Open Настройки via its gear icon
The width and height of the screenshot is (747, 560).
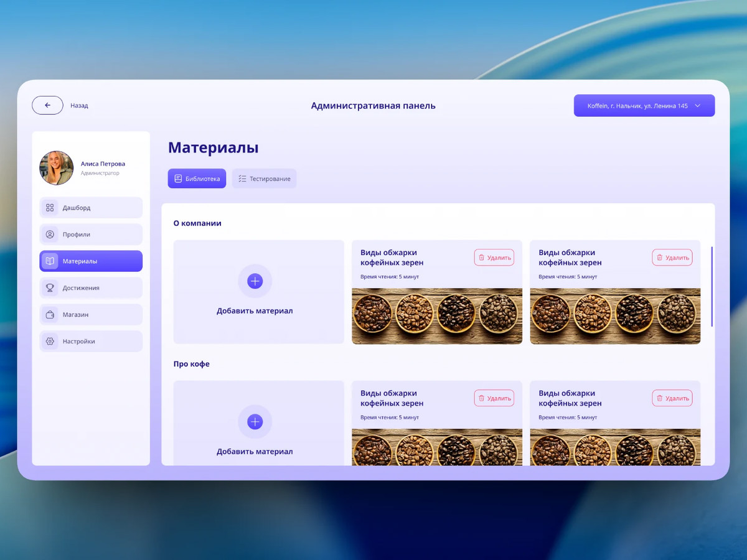(50, 342)
